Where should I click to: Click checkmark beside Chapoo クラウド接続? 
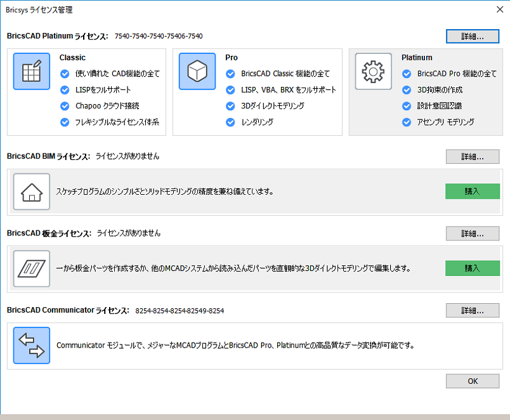(65, 106)
